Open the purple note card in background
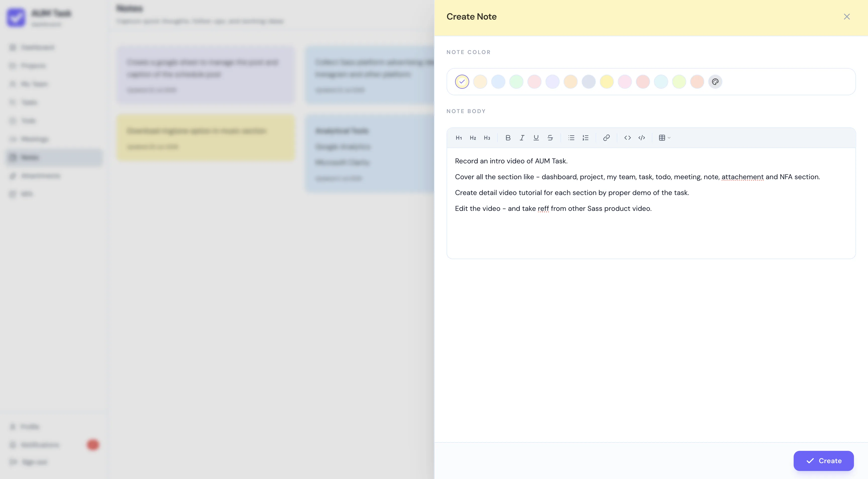 tap(206, 75)
